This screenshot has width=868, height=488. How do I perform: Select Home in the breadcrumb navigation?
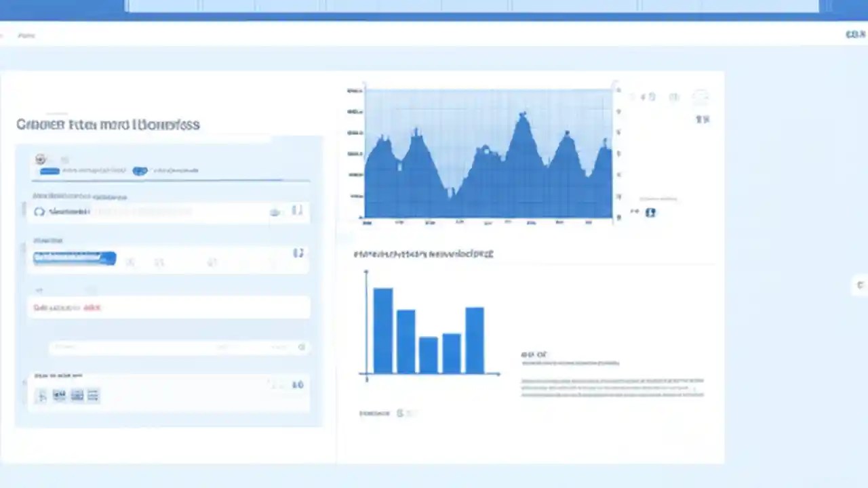(x=26, y=35)
